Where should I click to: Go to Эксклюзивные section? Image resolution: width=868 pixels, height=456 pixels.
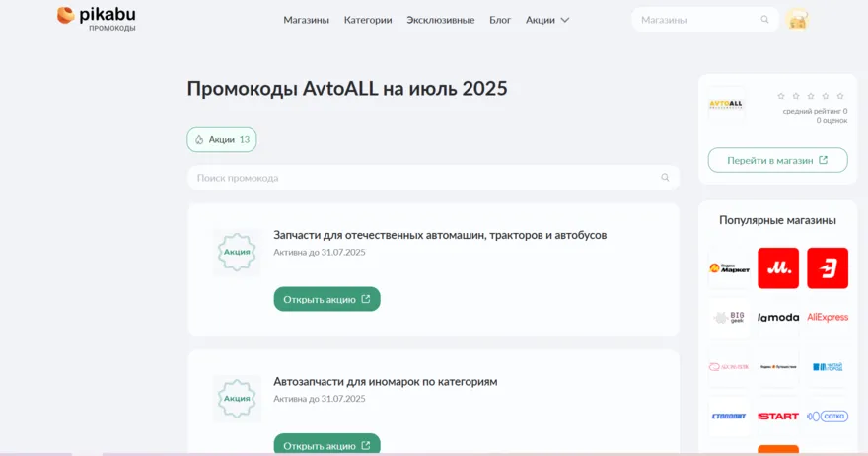tap(440, 20)
